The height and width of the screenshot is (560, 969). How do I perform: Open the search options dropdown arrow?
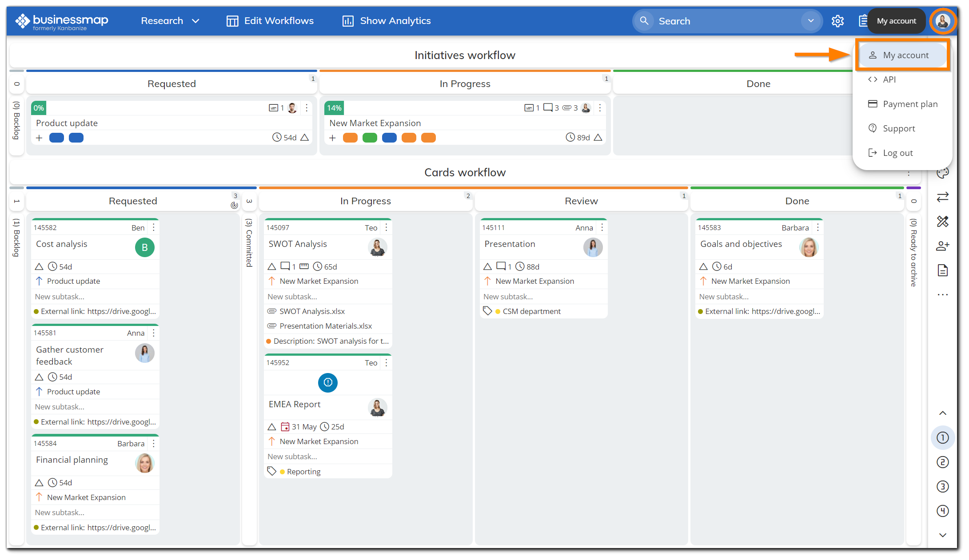click(810, 21)
